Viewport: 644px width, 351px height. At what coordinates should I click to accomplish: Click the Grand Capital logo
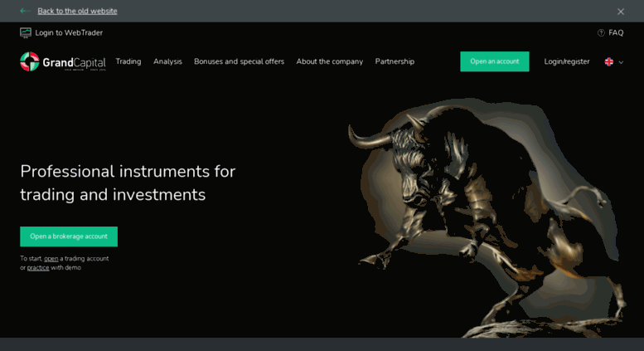[x=63, y=61]
